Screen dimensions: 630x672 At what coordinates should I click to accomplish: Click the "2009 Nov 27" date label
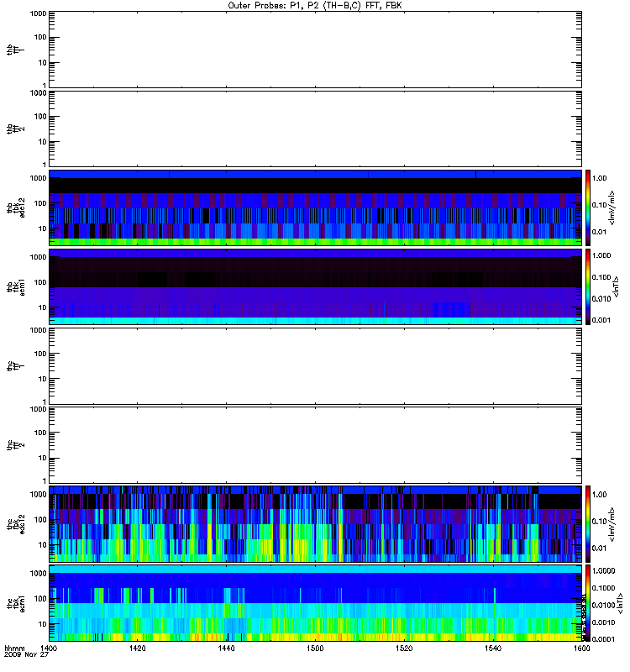pyautogui.click(x=26, y=654)
